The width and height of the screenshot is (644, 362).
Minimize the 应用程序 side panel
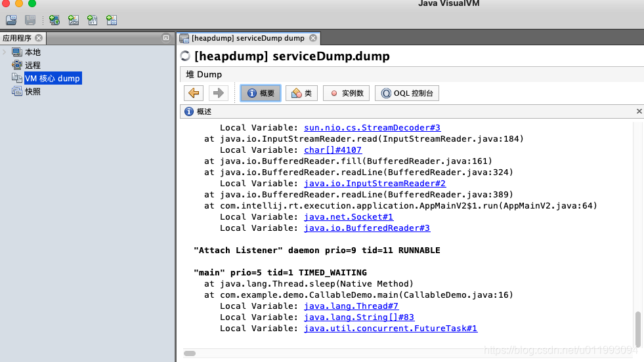point(166,38)
